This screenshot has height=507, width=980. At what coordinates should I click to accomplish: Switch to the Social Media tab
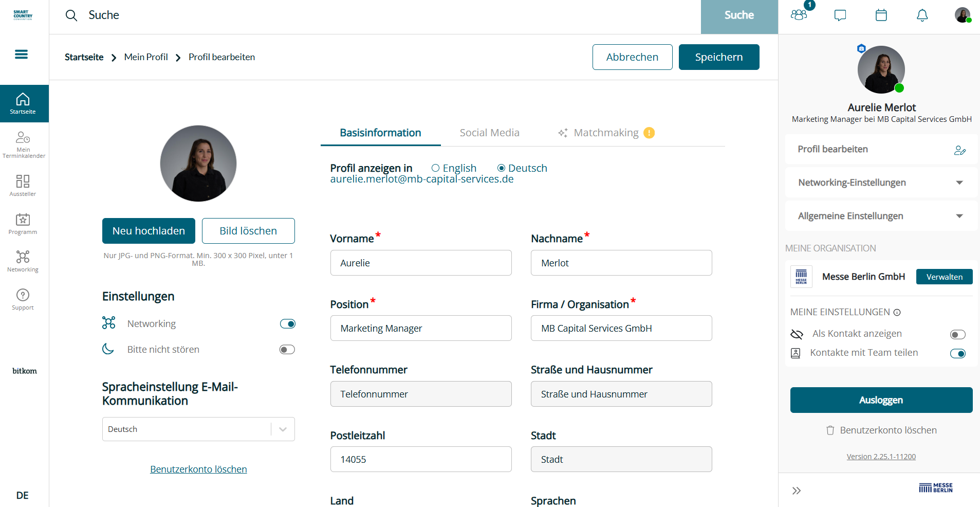[x=489, y=133]
